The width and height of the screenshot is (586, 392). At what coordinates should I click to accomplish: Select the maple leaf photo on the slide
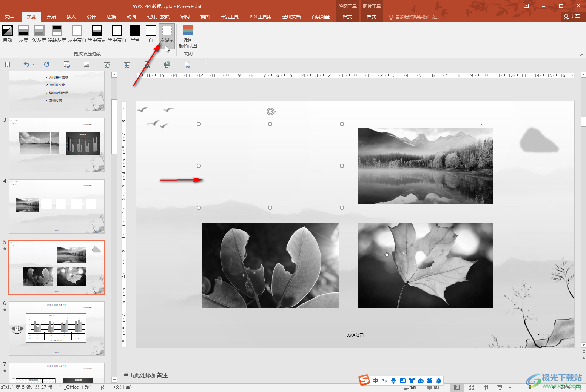coord(426,265)
